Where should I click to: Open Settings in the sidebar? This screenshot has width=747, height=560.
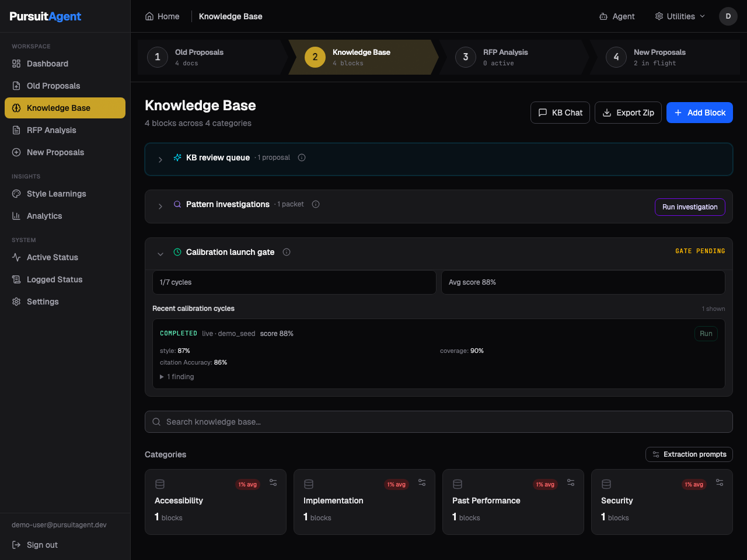[x=65, y=302]
